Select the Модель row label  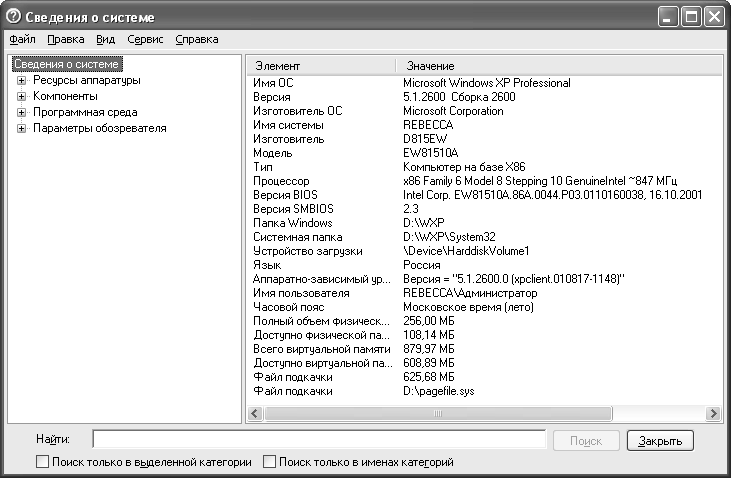[x=273, y=153]
